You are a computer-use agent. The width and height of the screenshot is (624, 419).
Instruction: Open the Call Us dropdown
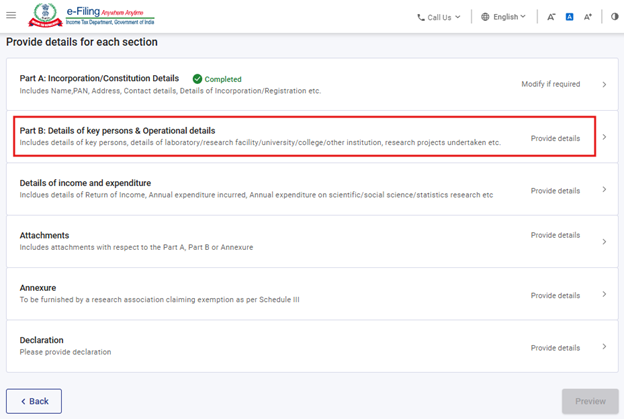click(439, 17)
